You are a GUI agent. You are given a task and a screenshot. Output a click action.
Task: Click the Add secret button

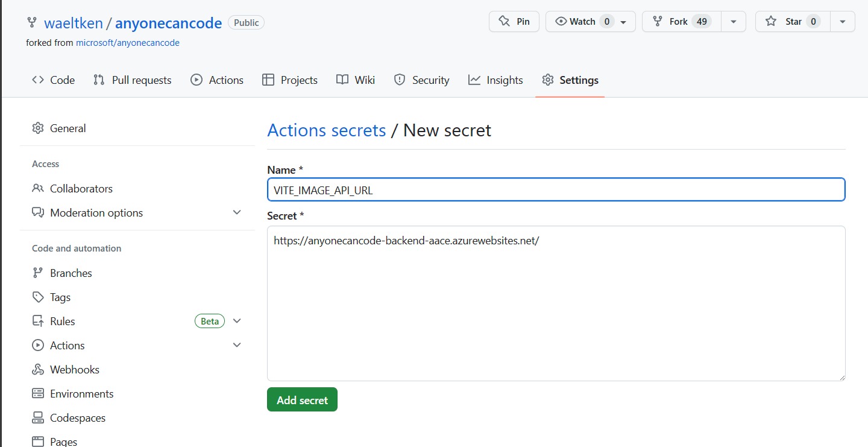click(302, 399)
